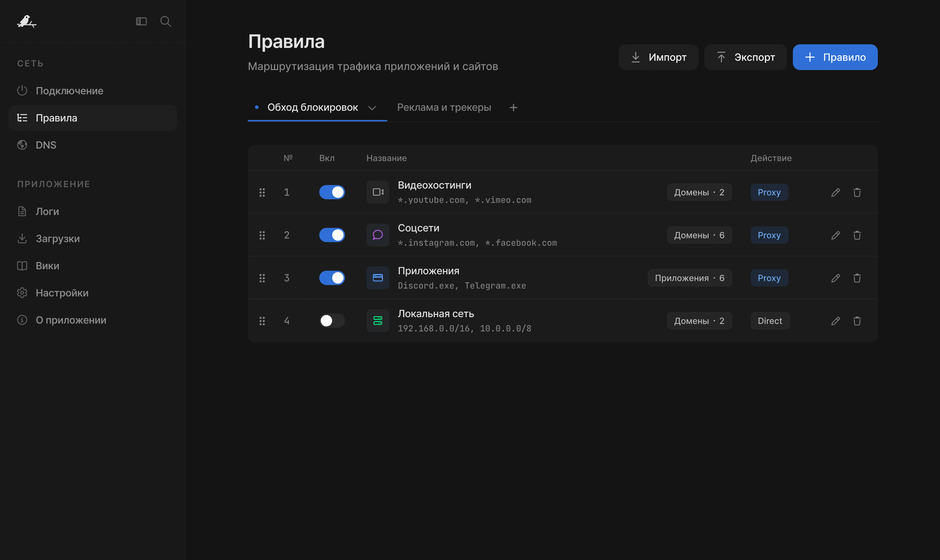
Task: Click drag handle of Локальная сеть row
Action: tap(262, 321)
